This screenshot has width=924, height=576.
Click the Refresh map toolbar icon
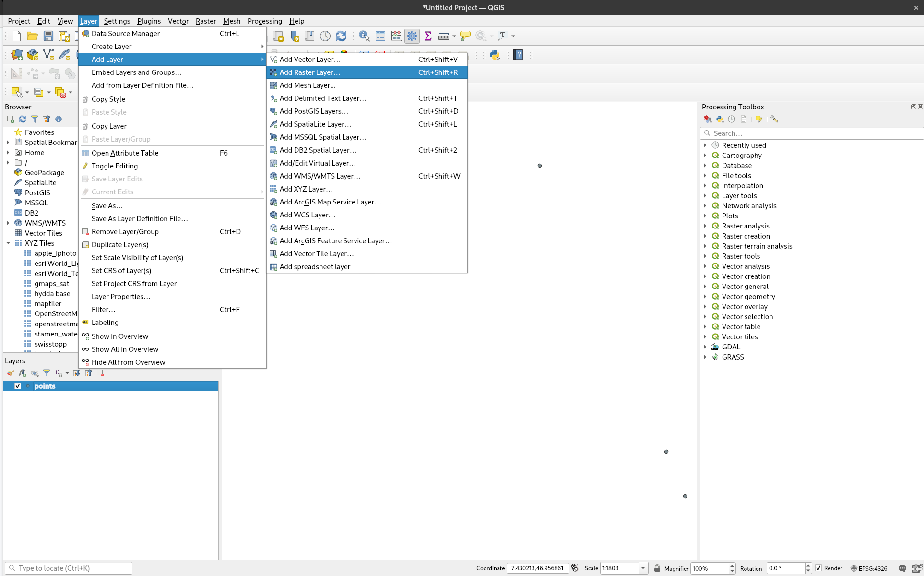tap(341, 36)
